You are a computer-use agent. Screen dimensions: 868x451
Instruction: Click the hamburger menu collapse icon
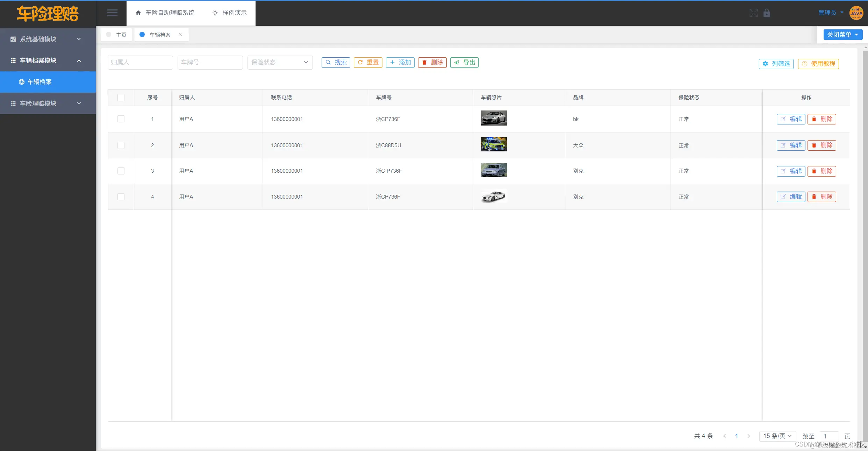click(112, 13)
